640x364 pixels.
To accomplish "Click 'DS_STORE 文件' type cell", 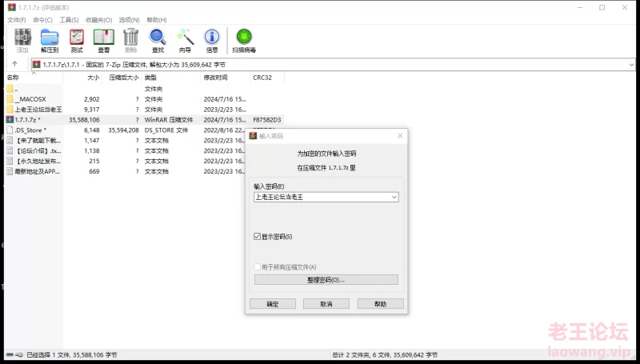I will click(x=166, y=130).
